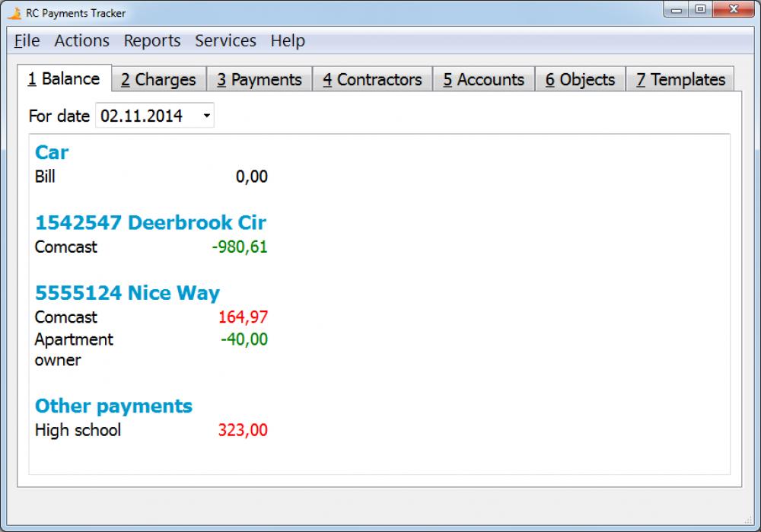This screenshot has height=532, width=761.
Task: Switch to the Payments tab
Action: (x=259, y=78)
